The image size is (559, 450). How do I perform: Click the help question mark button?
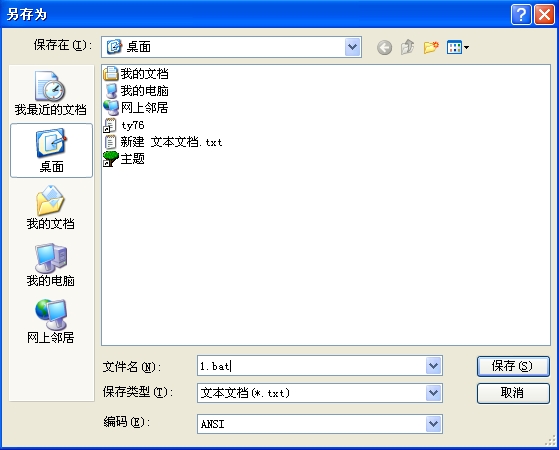521,15
